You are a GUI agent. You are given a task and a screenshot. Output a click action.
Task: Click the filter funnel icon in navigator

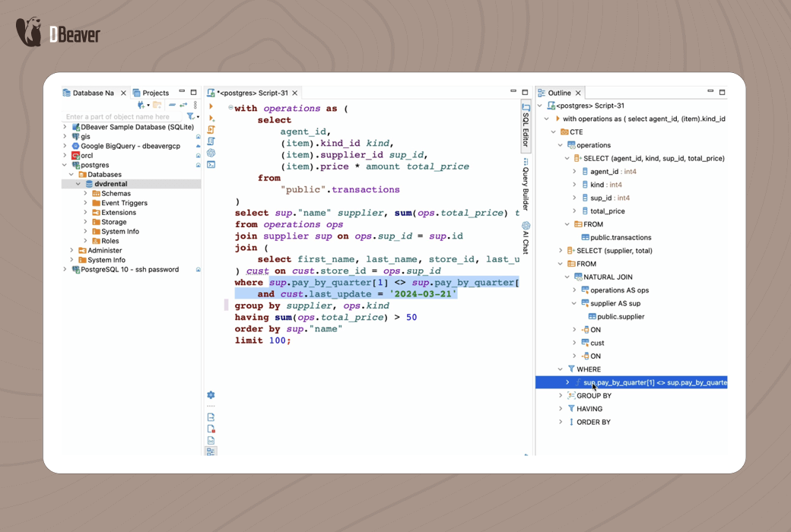[191, 116]
